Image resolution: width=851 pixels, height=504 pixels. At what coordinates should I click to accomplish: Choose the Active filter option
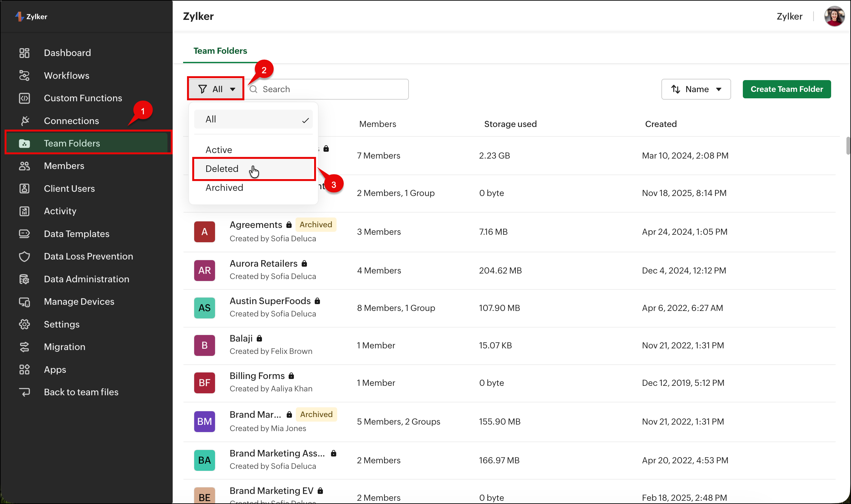pos(219,150)
